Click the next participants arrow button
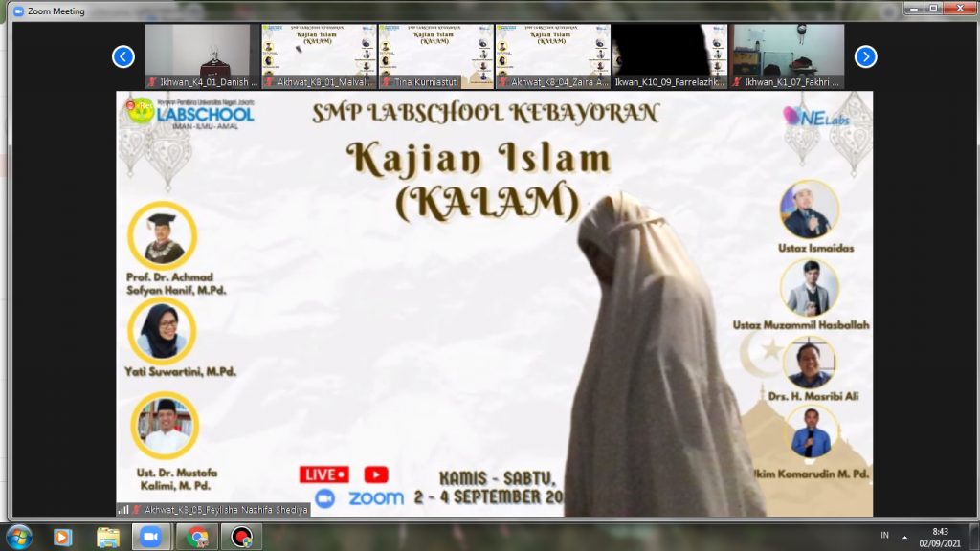This screenshot has width=980, height=551. [x=865, y=56]
